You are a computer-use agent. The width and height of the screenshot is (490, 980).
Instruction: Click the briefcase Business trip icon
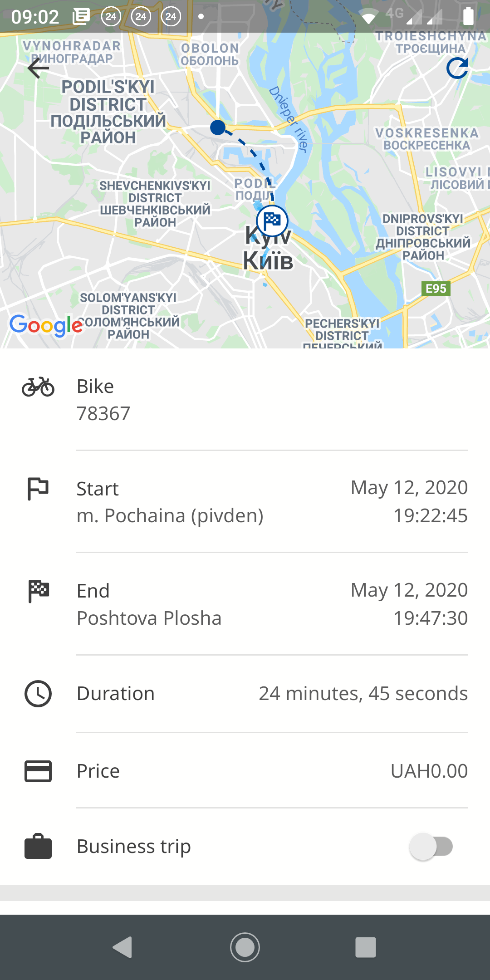coord(38,847)
